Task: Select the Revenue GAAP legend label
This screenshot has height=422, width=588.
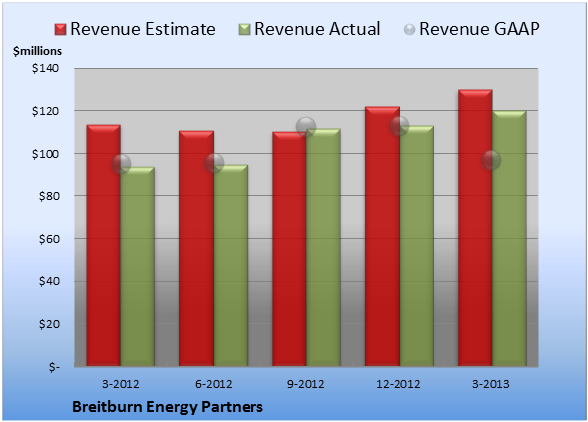Action: point(479,29)
